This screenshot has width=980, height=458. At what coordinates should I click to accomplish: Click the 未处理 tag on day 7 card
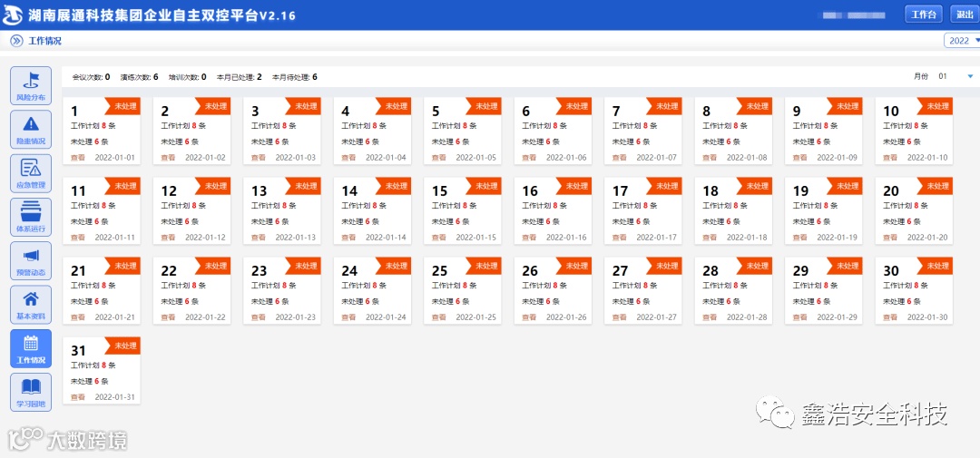(663, 106)
